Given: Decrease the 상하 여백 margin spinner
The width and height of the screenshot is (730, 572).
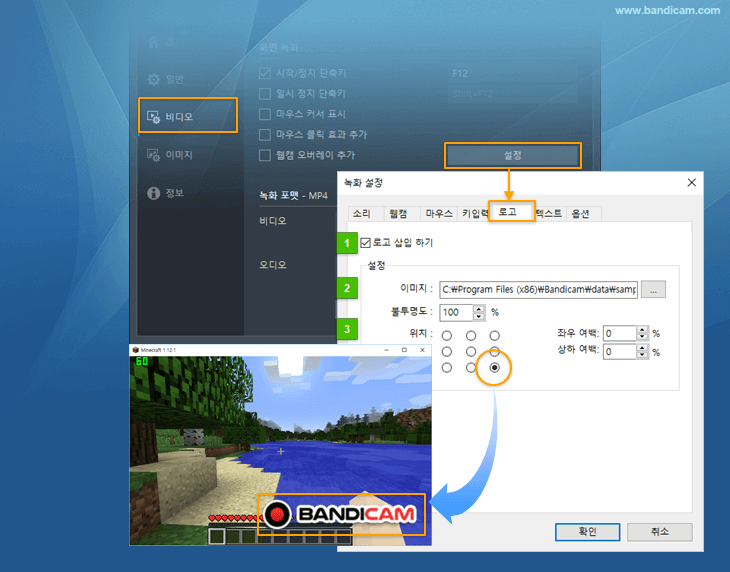Looking at the screenshot, I should [643, 355].
